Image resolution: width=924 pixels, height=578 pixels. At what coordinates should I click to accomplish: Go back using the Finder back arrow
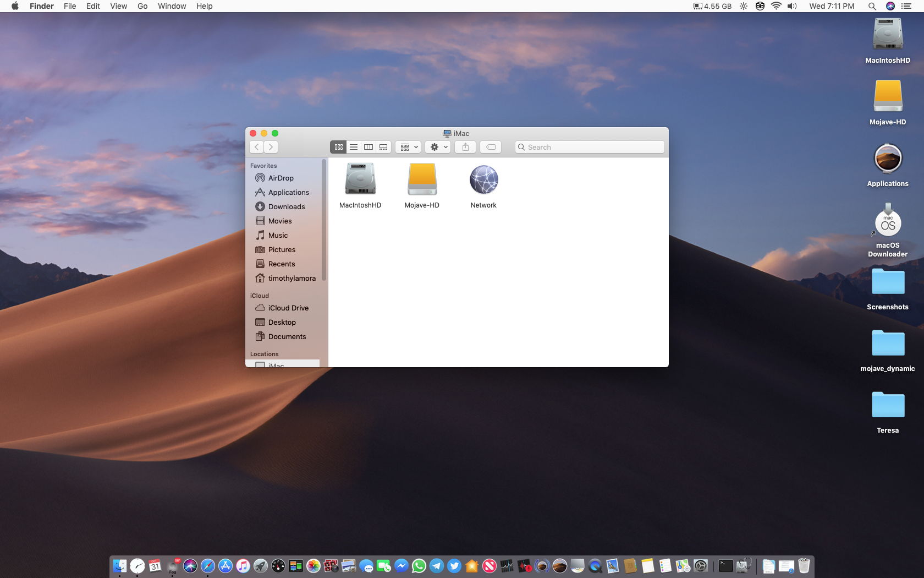(x=257, y=147)
